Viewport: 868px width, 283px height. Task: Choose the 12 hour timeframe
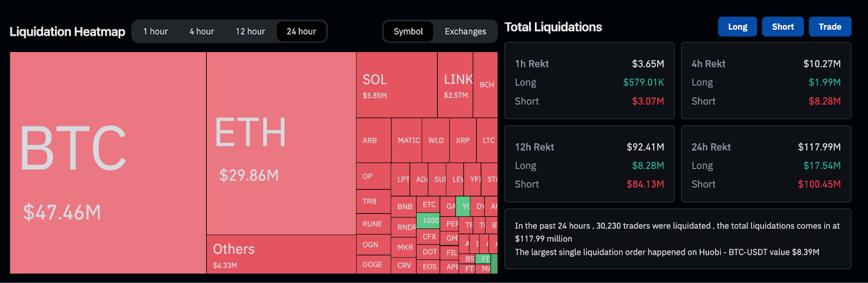click(250, 31)
